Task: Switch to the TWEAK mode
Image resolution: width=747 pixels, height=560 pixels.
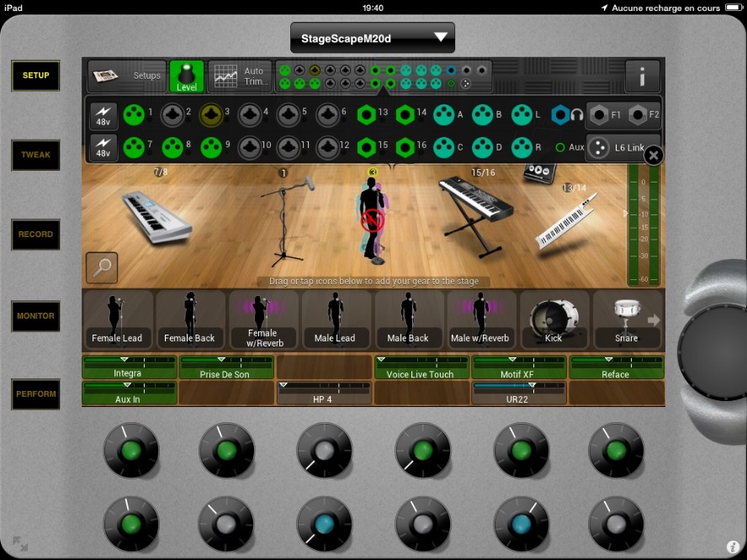Action: (35, 155)
